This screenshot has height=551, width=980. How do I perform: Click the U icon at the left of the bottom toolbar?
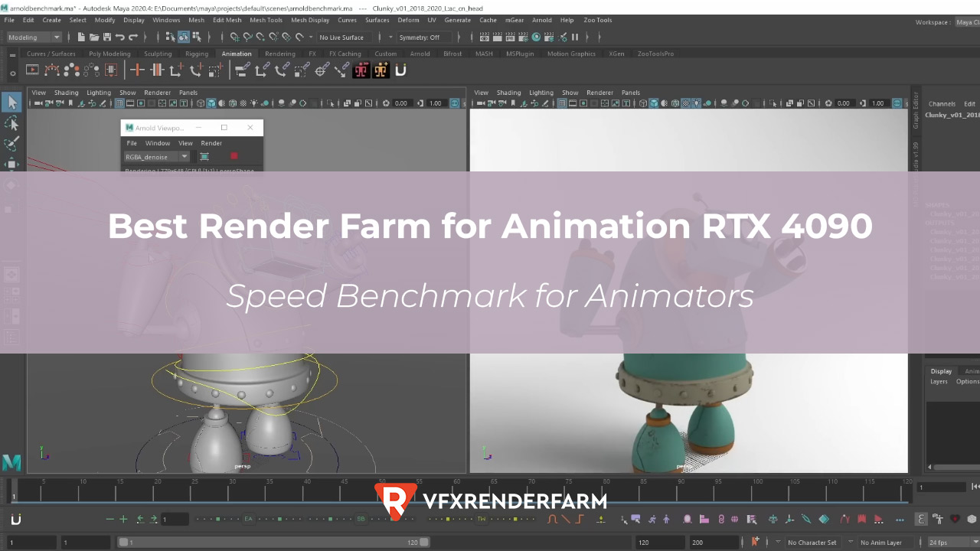pos(15,520)
